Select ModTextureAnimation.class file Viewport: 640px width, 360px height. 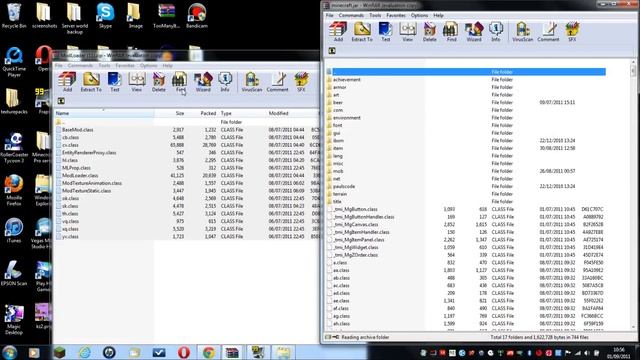pyautogui.click(x=92, y=183)
